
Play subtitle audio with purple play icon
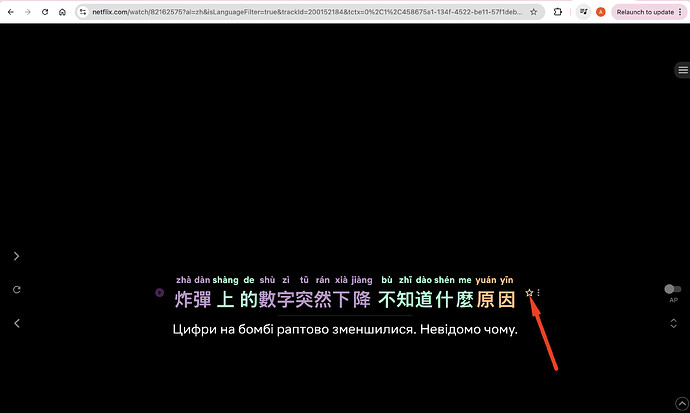pyautogui.click(x=159, y=293)
